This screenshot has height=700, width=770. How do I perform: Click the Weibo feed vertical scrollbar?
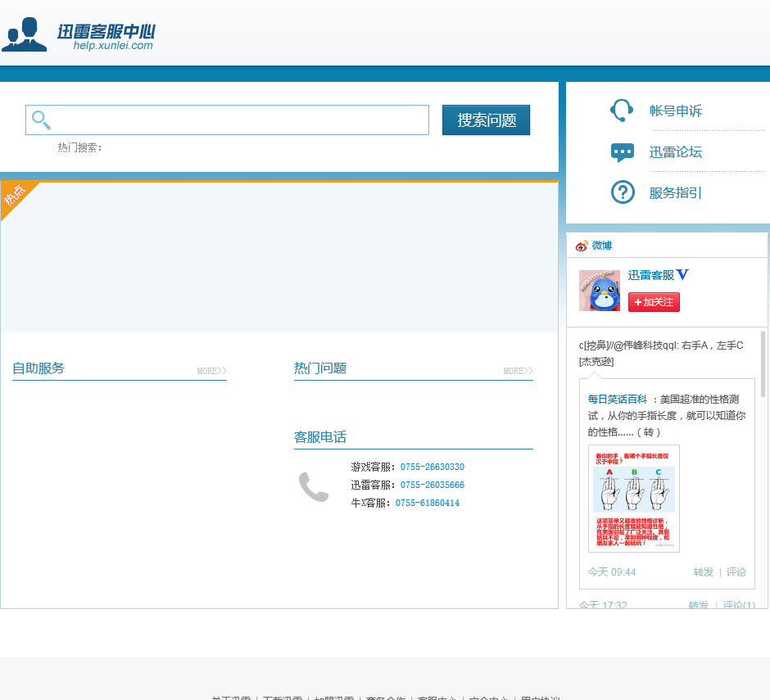(763, 364)
